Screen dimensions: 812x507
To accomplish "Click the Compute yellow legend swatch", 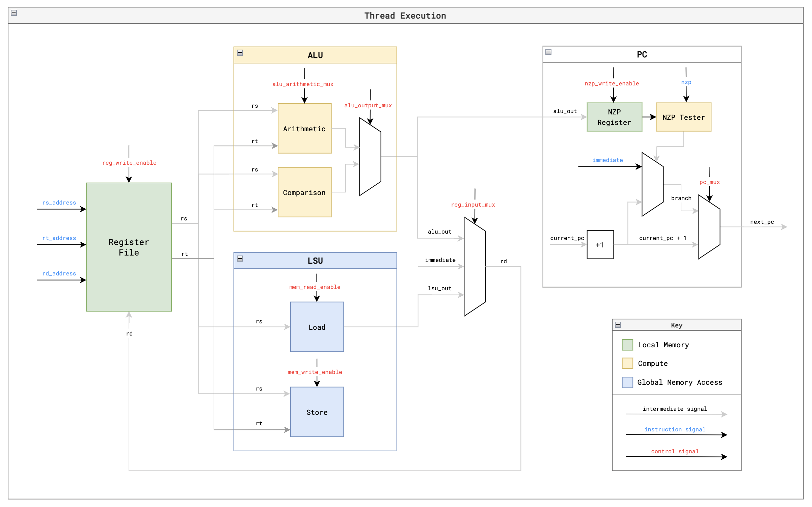I will 627,364.
